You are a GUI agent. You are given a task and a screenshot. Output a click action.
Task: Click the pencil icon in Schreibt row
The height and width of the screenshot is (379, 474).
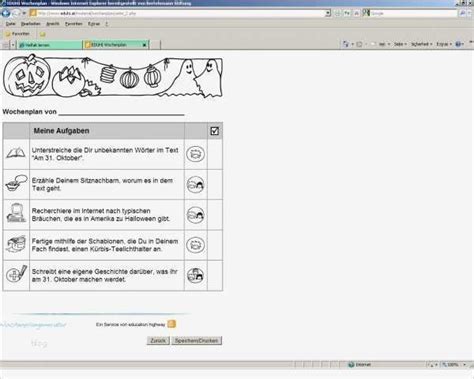pos(16,274)
